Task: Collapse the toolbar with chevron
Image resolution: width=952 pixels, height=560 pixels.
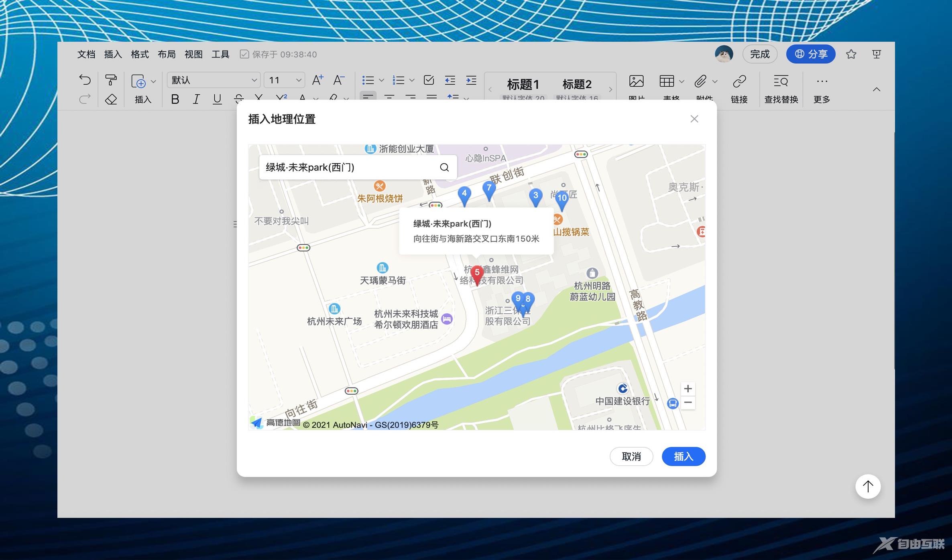Action: 877,89
